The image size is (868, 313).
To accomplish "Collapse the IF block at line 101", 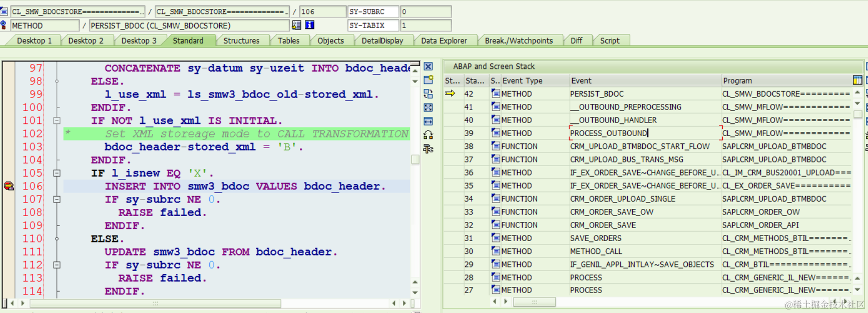I will pyautogui.click(x=57, y=120).
